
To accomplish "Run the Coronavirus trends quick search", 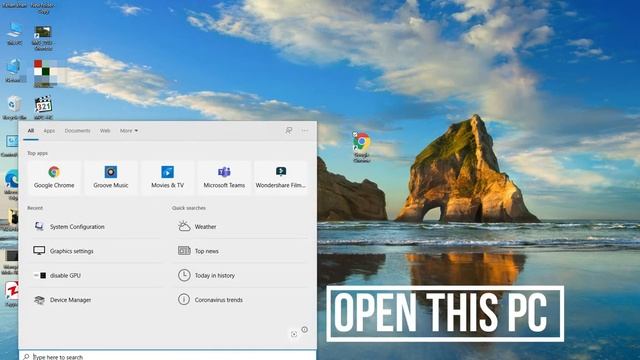I will (x=241, y=300).
